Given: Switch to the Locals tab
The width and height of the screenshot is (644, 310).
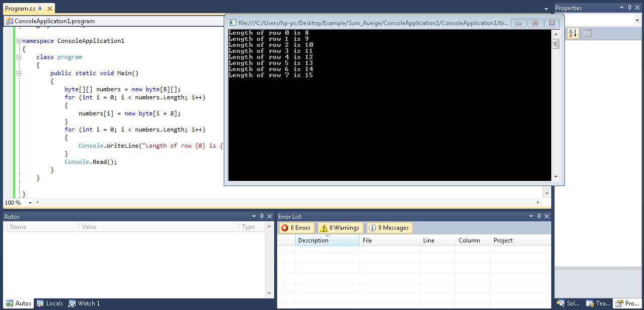Looking at the screenshot, I should point(50,303).
